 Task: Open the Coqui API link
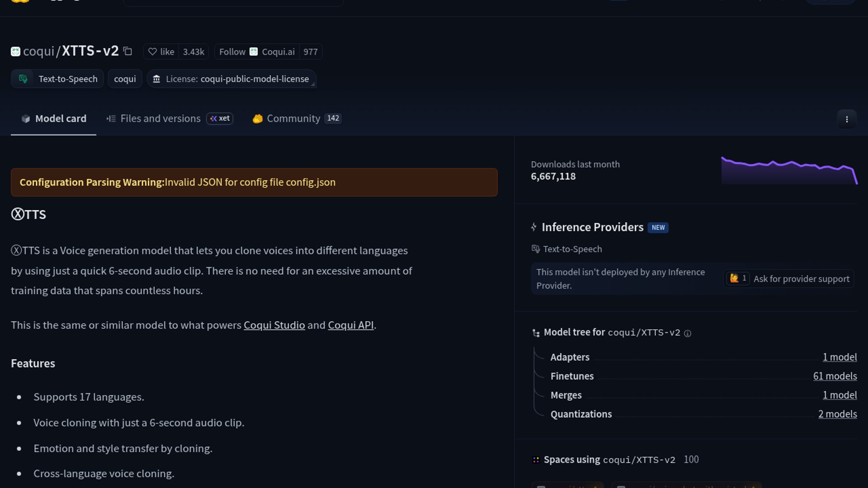[x=350, y=325]
